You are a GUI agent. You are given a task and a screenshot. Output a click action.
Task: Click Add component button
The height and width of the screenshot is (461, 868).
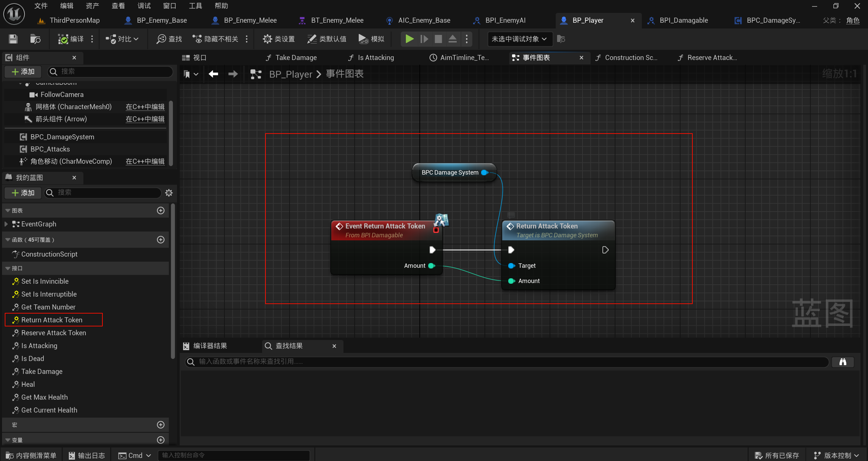23,72
